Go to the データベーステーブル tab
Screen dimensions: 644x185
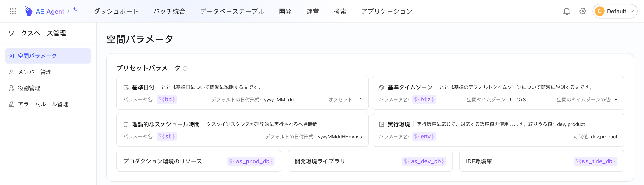coord(232,11)
